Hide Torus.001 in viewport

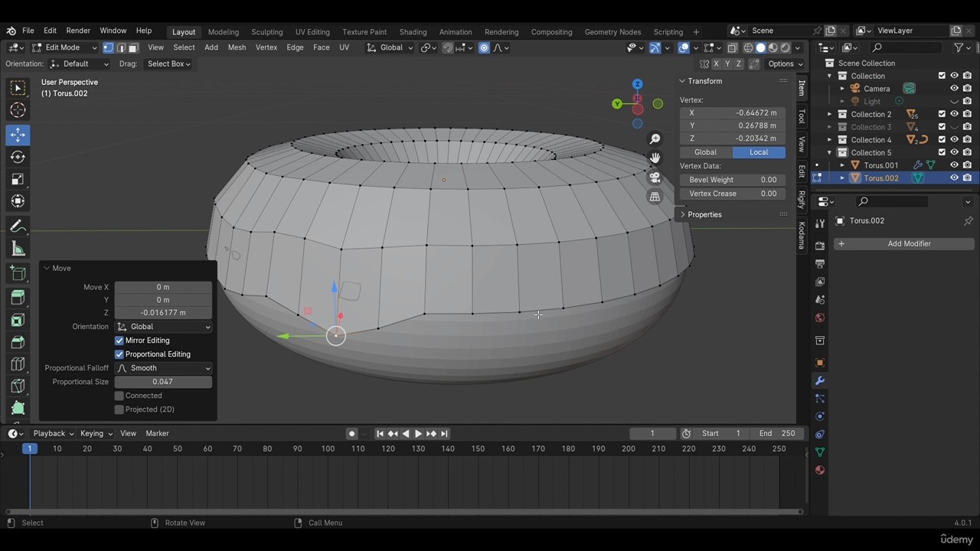(954, 165)
